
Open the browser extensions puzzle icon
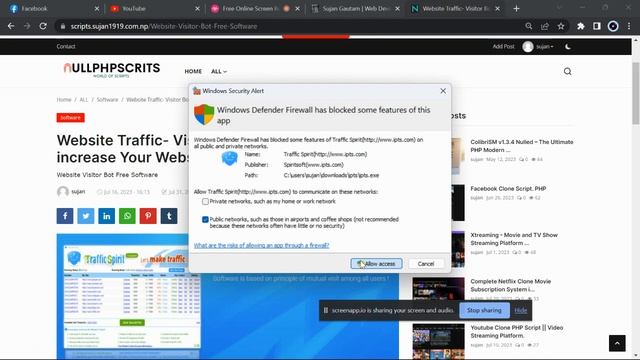pyautogui.click(x=580, y=26)
